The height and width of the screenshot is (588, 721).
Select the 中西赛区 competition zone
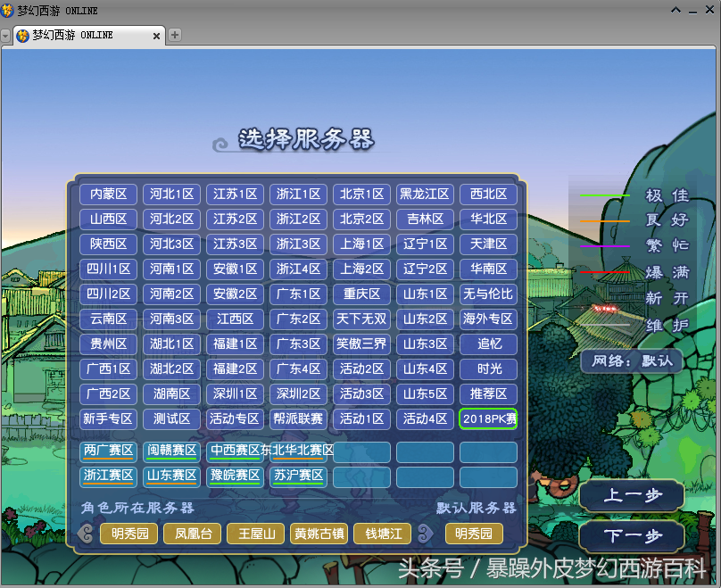(x=235, y=451)
